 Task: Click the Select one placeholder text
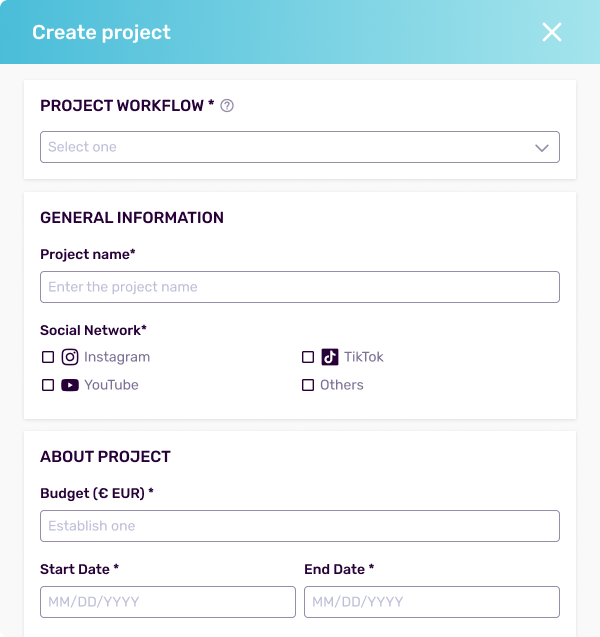[82, 147]
